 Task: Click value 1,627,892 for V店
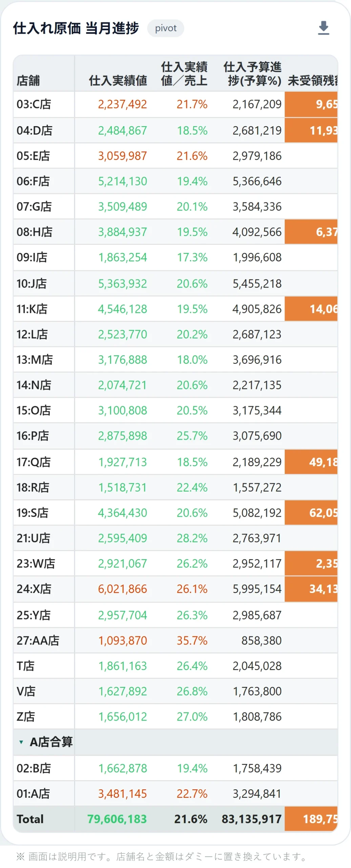pyautogui.click(x=122, y=691)
